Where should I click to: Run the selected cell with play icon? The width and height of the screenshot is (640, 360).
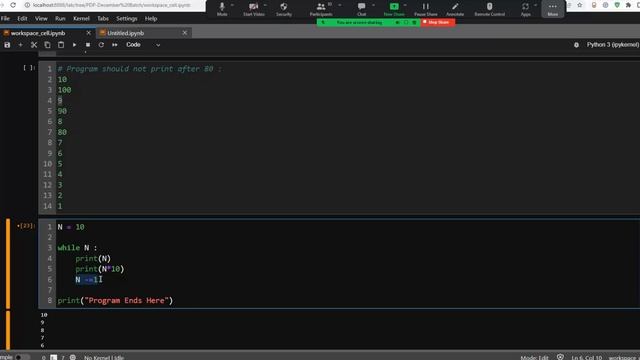(x=74, y=45)
